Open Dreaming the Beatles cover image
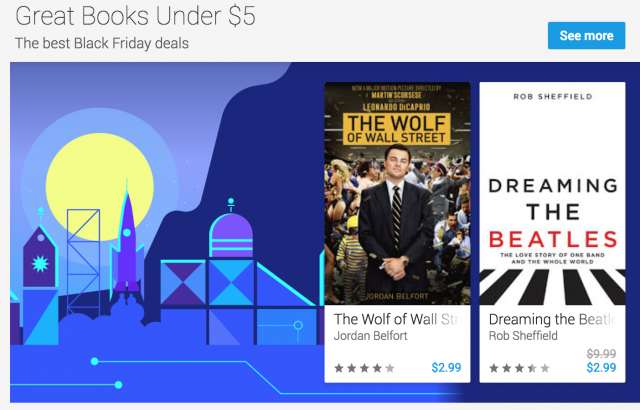 click(552, 193)
